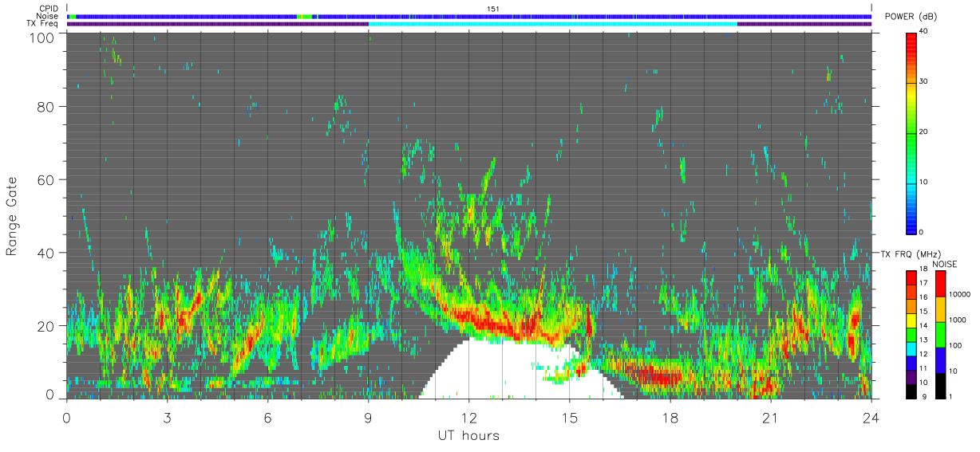Click the green middle of the POWER color bar

pos(911,132)
